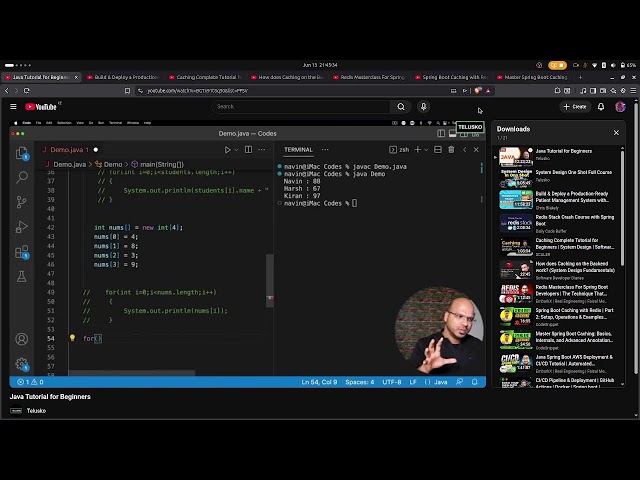Viewport: 640px width, 480px height.
Task: Toggle panel layout in VS Code title bar
Action: 452,133
